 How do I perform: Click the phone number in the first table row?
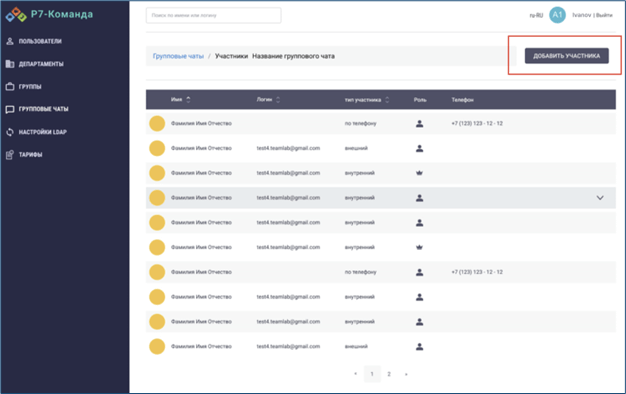(x=477, y=123)
